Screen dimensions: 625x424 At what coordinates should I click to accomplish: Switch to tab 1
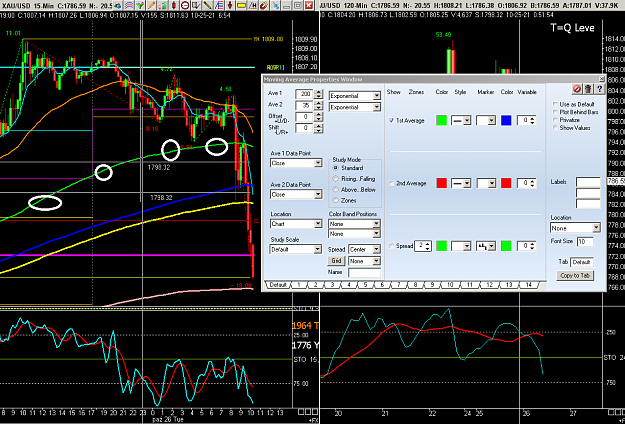point(299,285)
